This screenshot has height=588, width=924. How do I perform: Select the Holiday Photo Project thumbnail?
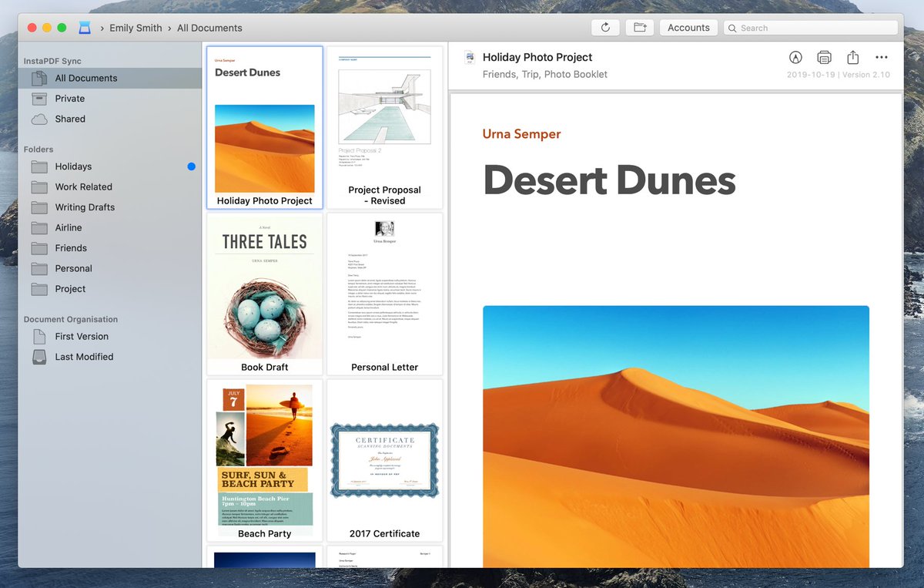[264, 127]
